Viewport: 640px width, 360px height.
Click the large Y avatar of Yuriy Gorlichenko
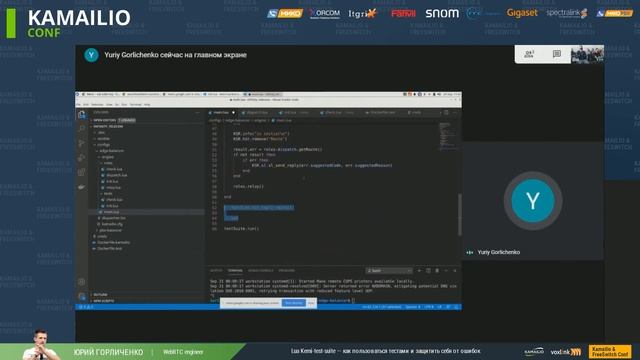(x=533, y=201)
